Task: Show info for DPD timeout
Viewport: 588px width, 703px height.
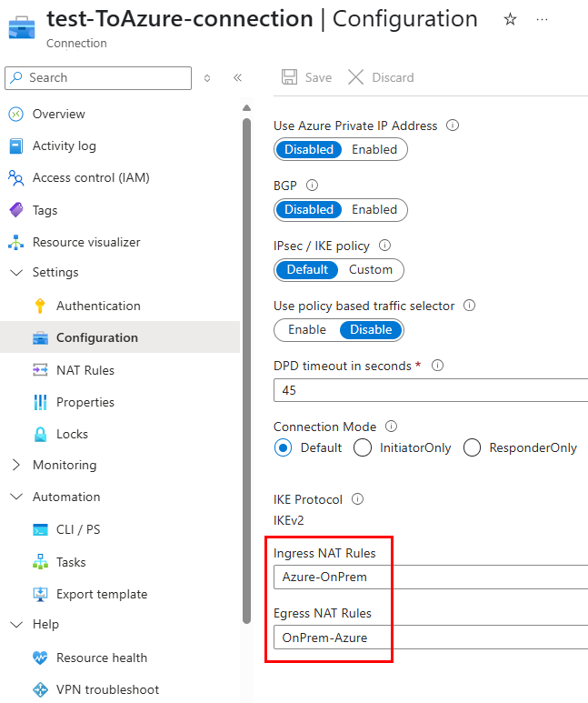Action: coord(437,366)
